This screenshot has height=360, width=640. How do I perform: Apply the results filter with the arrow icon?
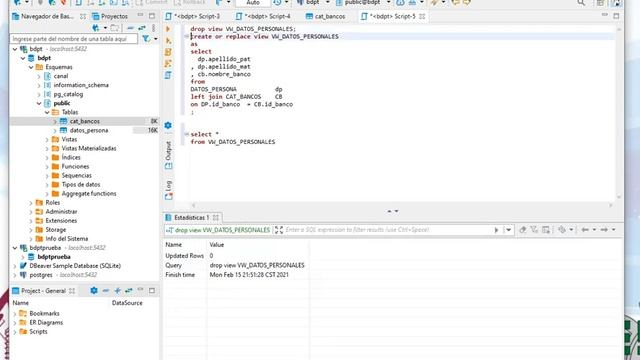pyautogui.click(x=496, y=230)
